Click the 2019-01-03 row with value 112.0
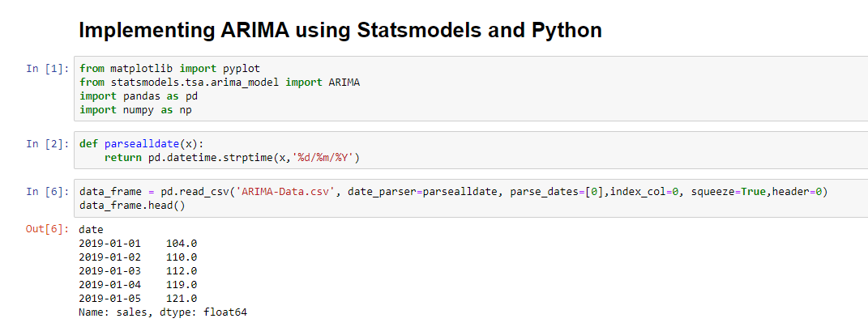This screenshot has width=868, height=327. tap(139, 270)
